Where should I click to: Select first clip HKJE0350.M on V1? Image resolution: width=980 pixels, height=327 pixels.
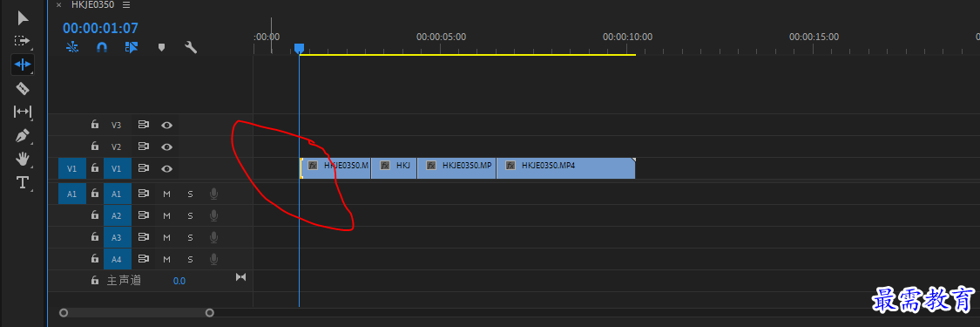(335, 168)
